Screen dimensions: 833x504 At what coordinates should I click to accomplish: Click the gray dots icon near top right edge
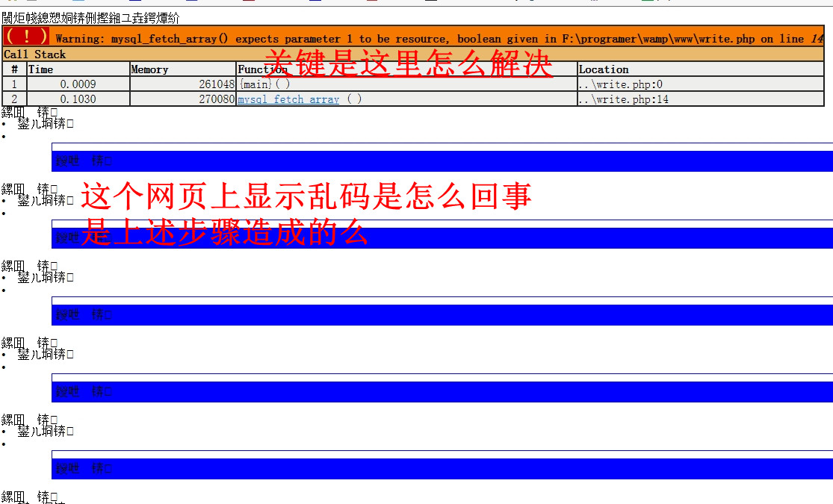tap(593, 2)
